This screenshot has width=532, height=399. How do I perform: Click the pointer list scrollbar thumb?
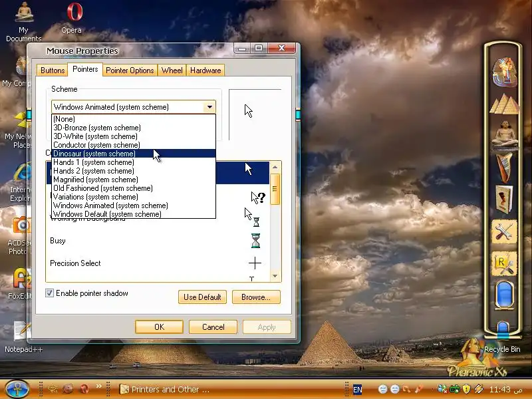275,189
